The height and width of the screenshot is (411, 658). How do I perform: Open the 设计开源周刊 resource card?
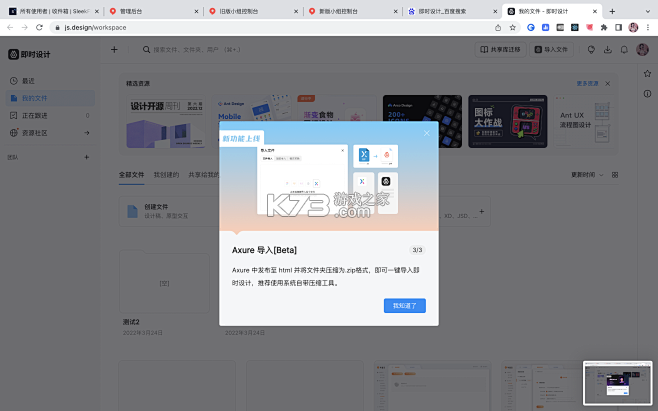166,121
